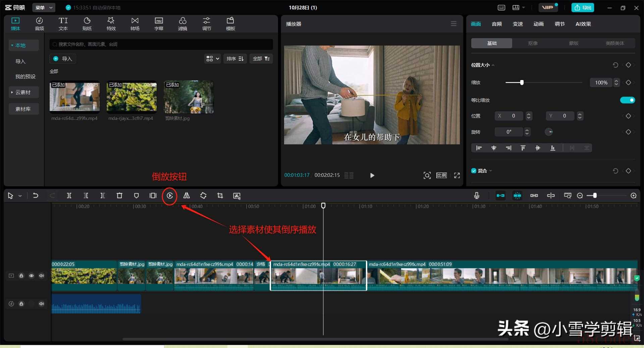Open the 特效 effects panel
This screenshot has width=644, height=348.
[111, 24]
